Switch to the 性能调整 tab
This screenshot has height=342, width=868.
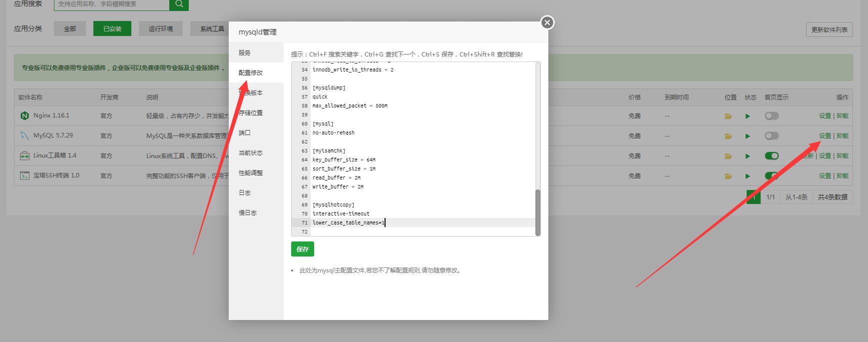(x=251, y=172)
